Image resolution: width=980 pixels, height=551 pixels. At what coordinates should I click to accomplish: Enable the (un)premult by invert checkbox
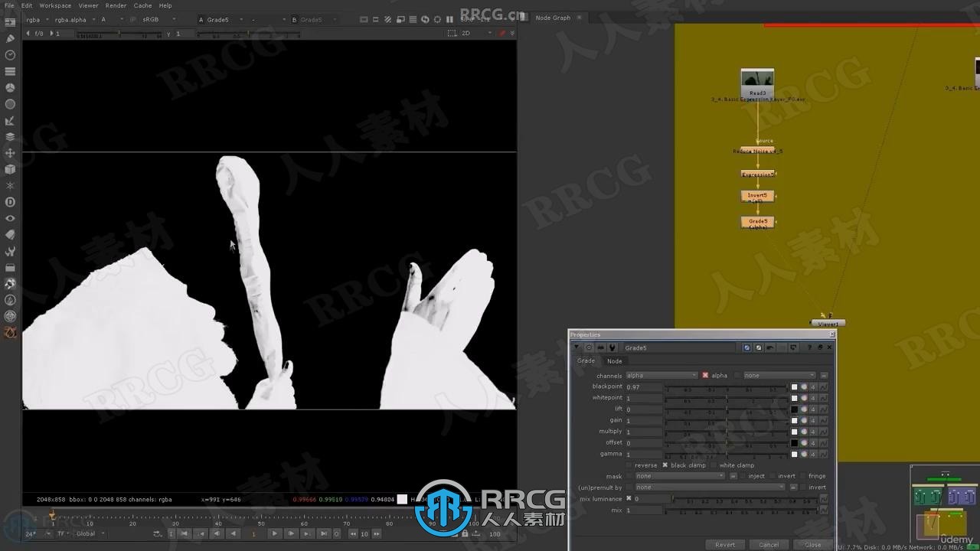802,487
